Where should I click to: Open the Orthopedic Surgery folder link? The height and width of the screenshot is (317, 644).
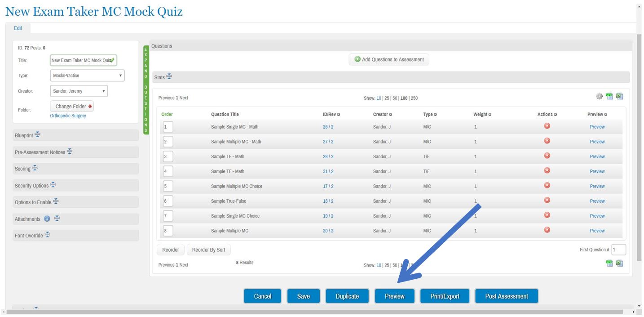(68, 116)
